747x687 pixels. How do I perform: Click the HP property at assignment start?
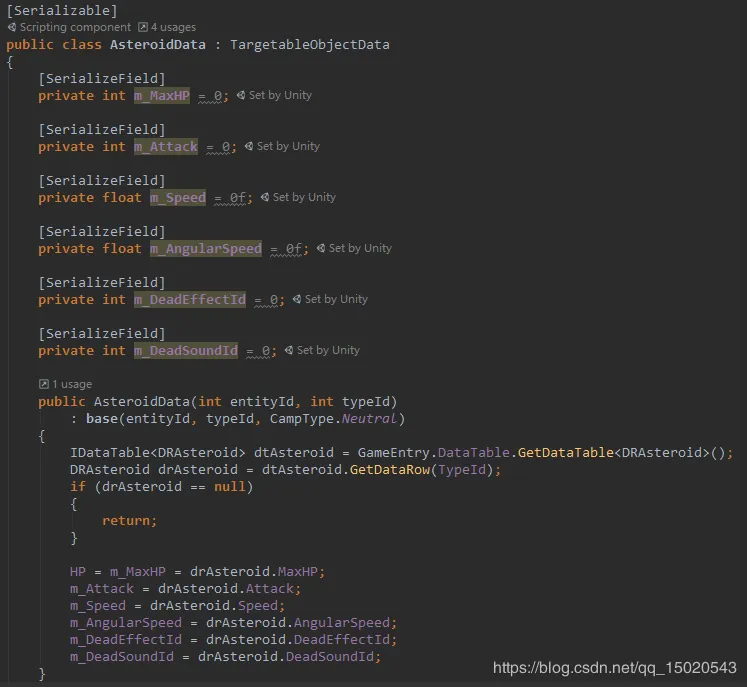78,572
